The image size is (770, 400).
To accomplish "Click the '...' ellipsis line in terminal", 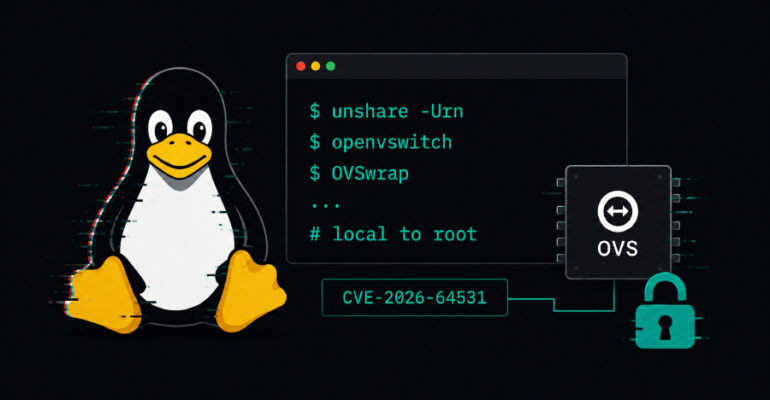I will [326, 206].
